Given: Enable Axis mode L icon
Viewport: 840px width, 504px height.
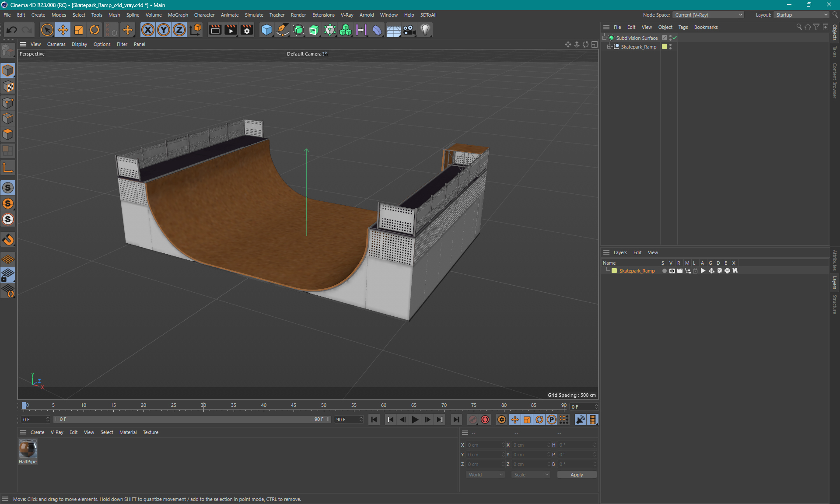Looking at the screenshot, I should point(8,168).
